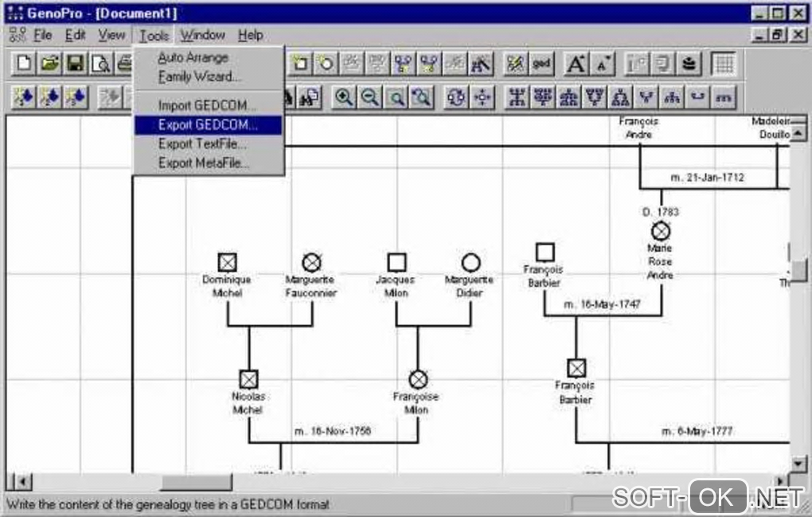
Task: Click the D. 1783 death label
Action: click(661, 212)
